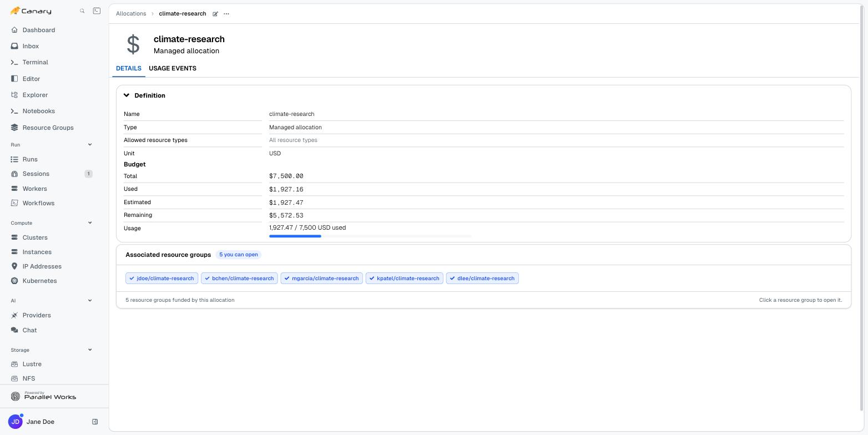Open the Inbox sidebar icon
Screen dimensions: 868x435
click(x=14, y=46)
